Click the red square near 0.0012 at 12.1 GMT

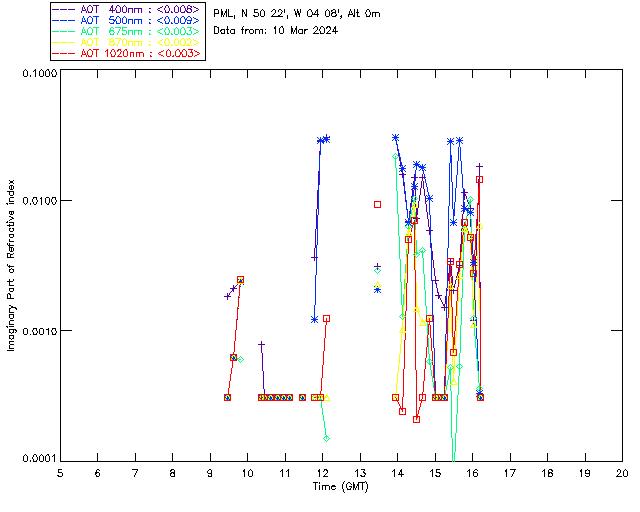[326, 318]
